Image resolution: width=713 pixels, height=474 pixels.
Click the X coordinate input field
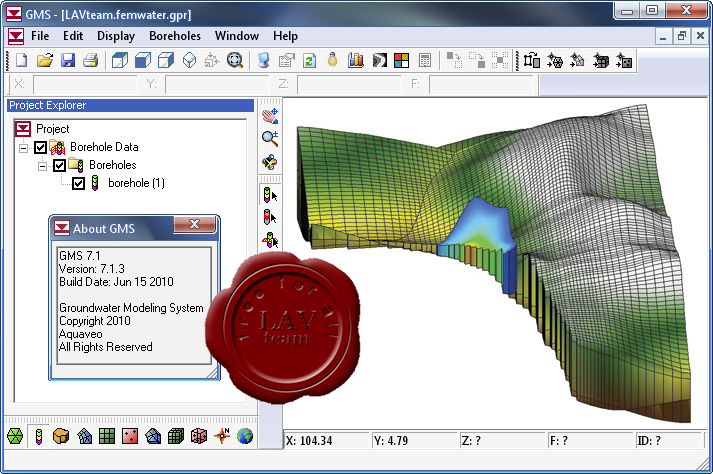85,84
